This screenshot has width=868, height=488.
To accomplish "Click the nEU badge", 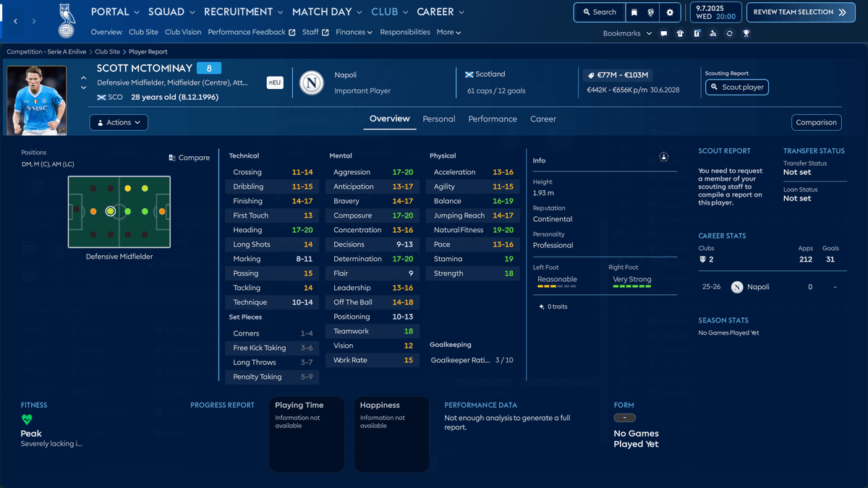I will tap(275, 82).
